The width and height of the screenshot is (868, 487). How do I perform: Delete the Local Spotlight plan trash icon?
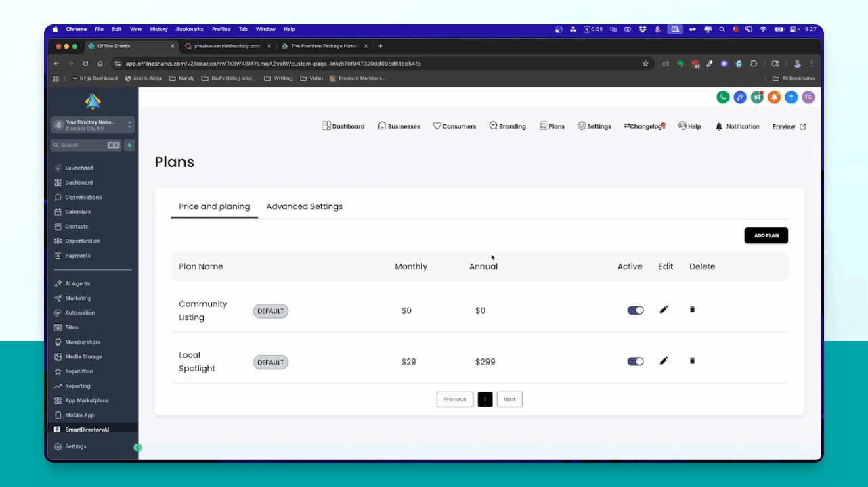click(x=692, y=361)
